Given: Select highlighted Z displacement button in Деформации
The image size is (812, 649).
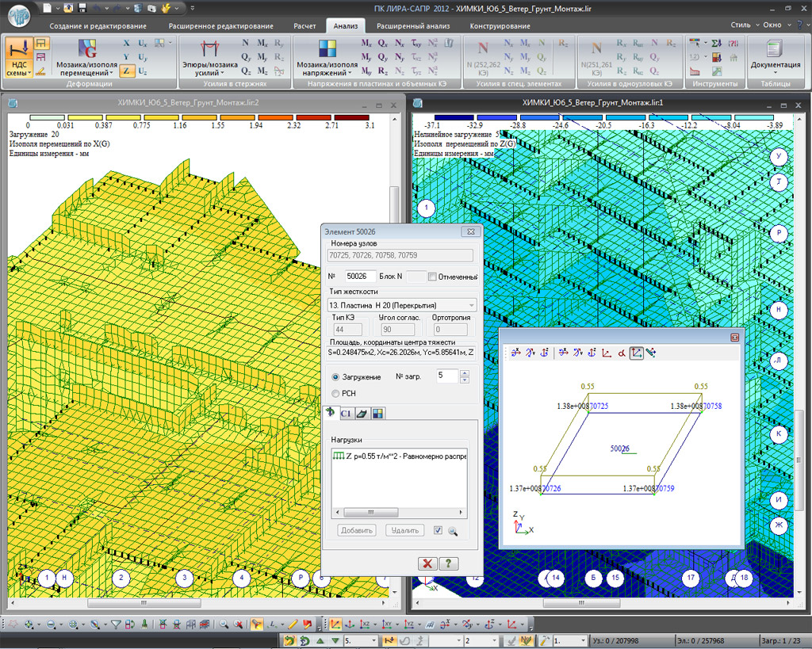Looking at the screenshot, I should [x=127, y=71].
